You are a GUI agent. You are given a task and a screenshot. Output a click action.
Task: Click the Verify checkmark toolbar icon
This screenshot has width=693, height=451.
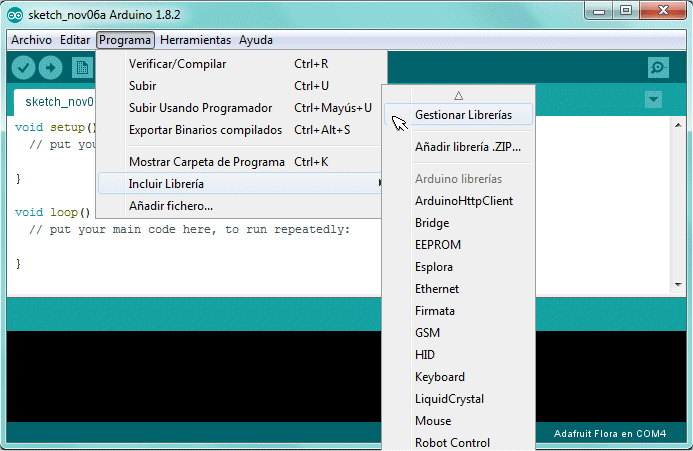tap(23, 68)
